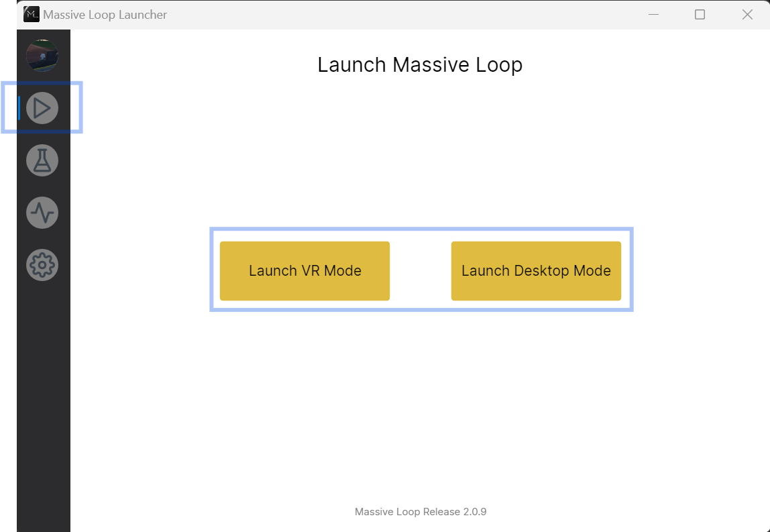This screenshot has width=770, height=532.
Task: Select the Launch play icon in sidebar
Action: [42, 108]
